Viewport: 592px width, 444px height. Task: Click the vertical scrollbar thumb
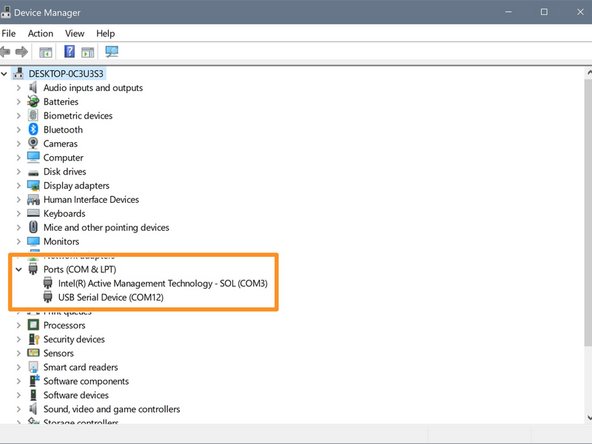(588, 213)
